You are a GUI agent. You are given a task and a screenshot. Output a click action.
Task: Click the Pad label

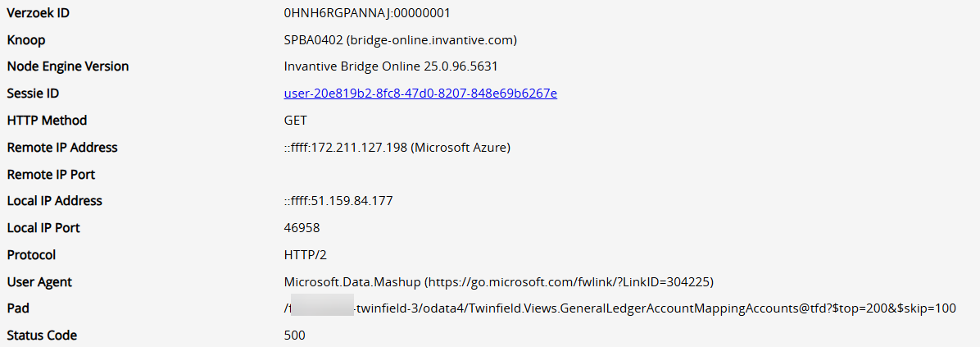pos(18,308)
